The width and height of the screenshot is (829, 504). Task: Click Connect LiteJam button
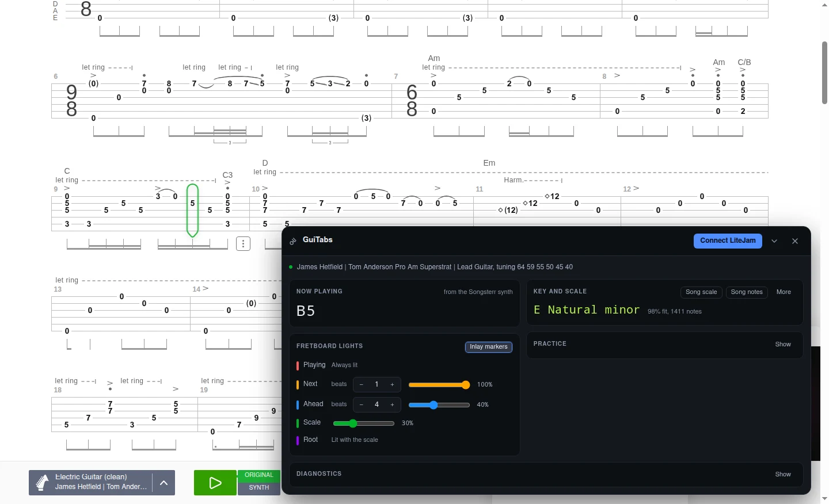click(728, 241)
